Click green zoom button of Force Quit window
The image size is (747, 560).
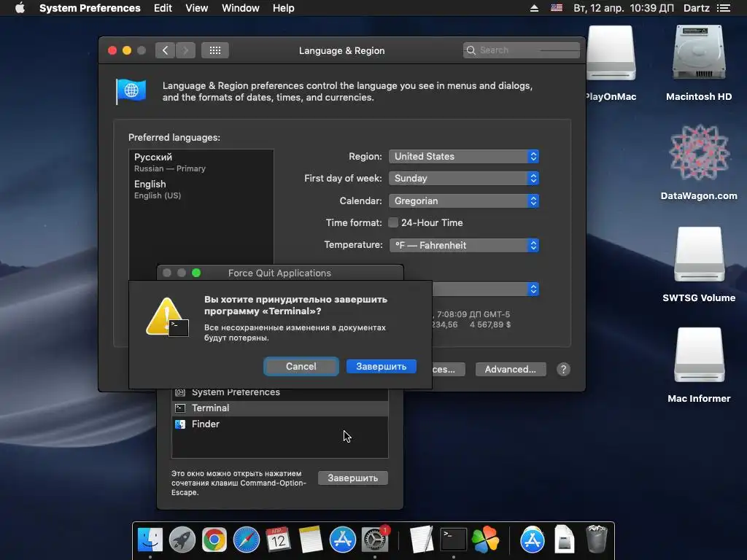pos(196,273)
